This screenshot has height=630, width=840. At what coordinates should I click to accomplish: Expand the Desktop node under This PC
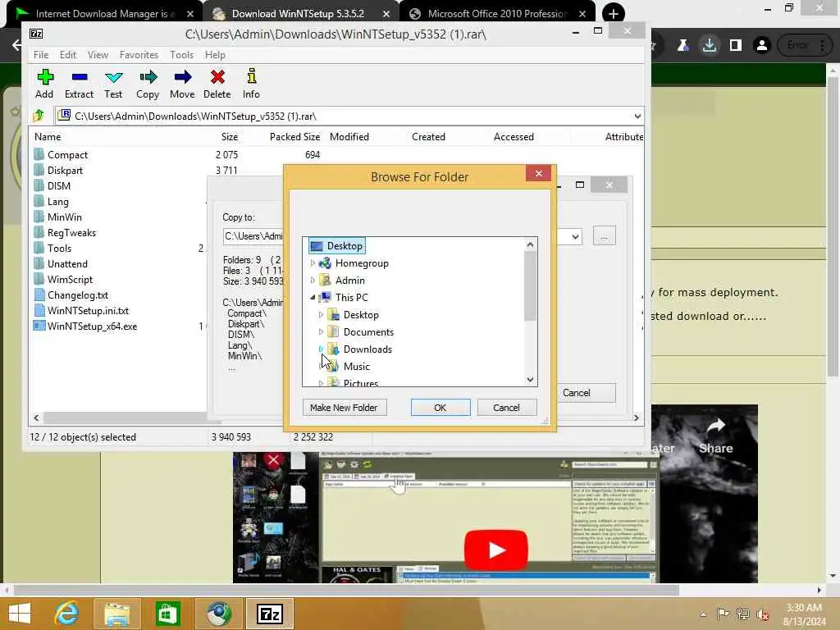point(321,314)
